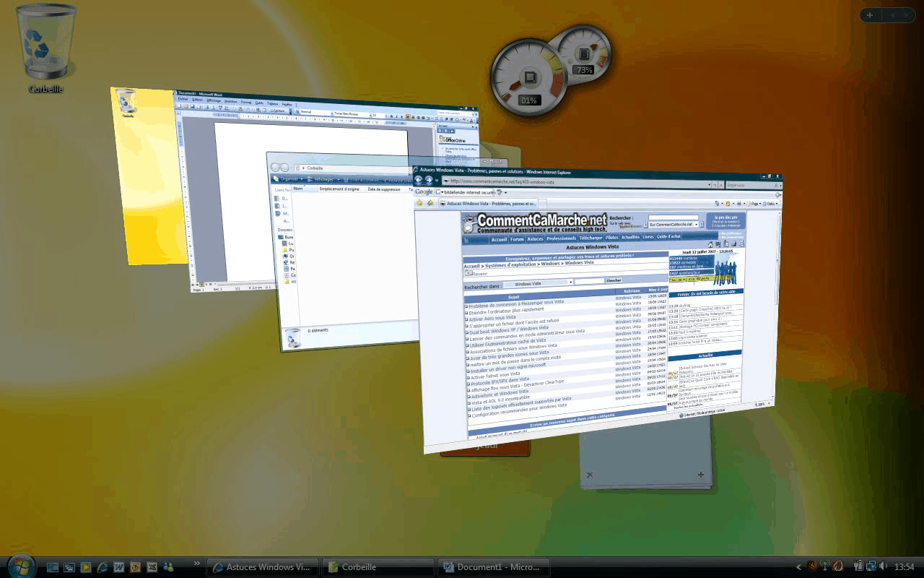Viewport: 924px width, 578px height.
Task: Click Add to Favorites icon in IE
Action: click(x=430, y=204)
